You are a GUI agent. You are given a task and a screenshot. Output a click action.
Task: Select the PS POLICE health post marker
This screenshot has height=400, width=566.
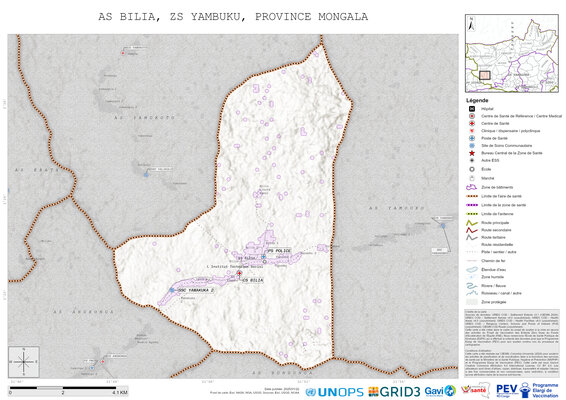pos(264,256)
